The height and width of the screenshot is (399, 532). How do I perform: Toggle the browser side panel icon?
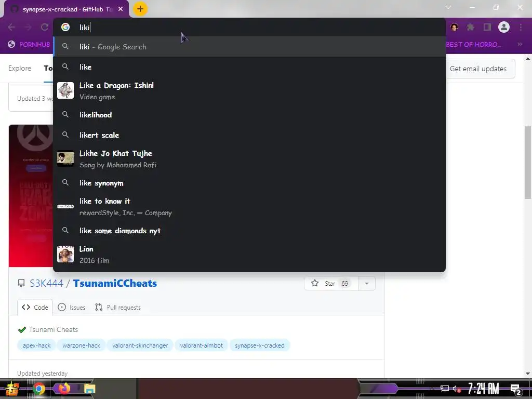coord(487,27)
